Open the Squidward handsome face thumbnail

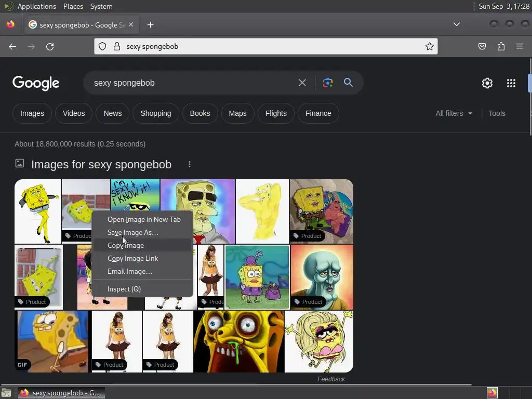point(322,277)
